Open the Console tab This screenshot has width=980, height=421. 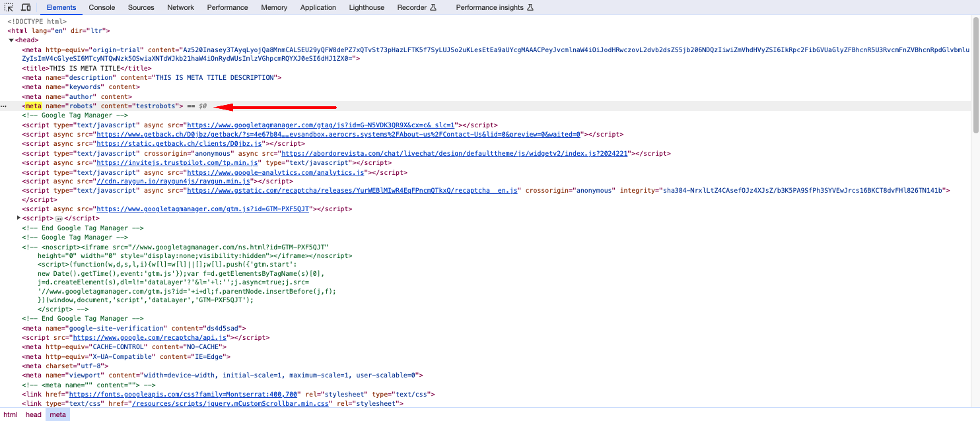click(102, 7)
